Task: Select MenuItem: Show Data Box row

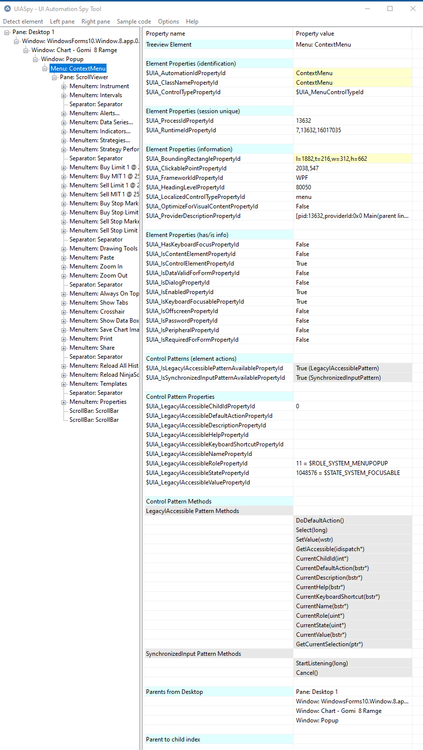Action: 104,320
